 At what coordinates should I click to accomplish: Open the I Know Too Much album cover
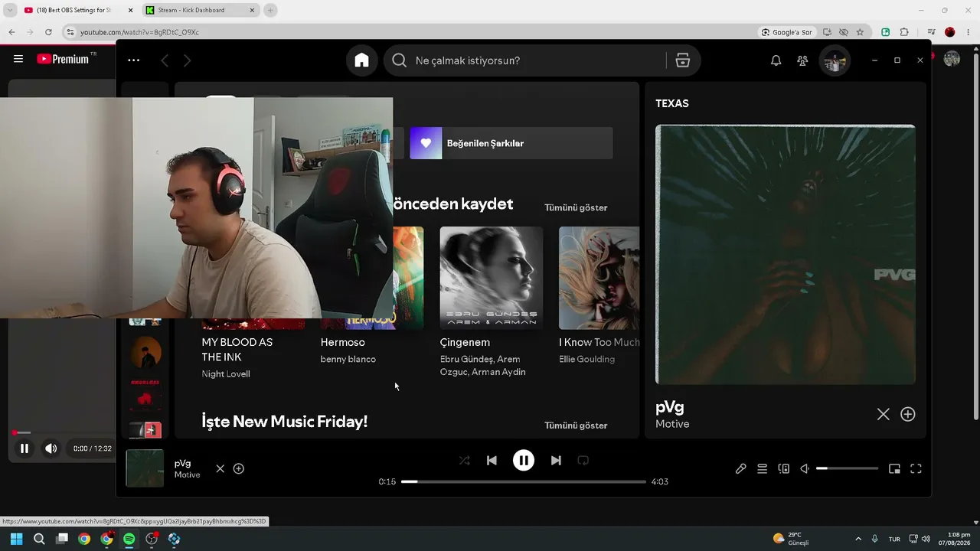599,278
